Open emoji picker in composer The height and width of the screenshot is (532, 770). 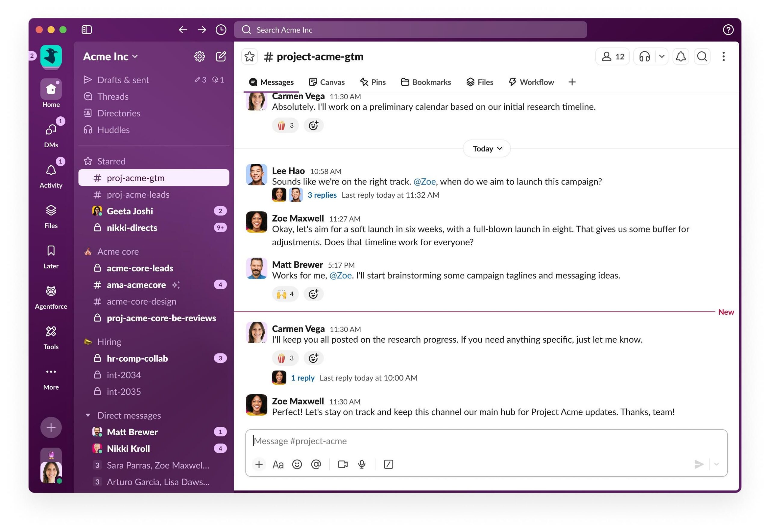[x=297, y=464]
